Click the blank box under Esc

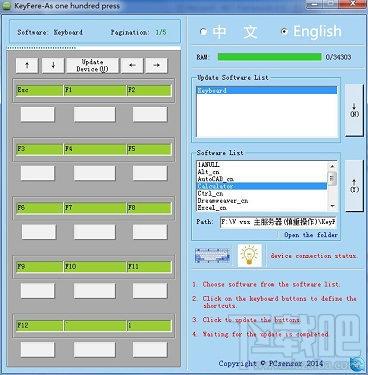[x=37, y=114]
